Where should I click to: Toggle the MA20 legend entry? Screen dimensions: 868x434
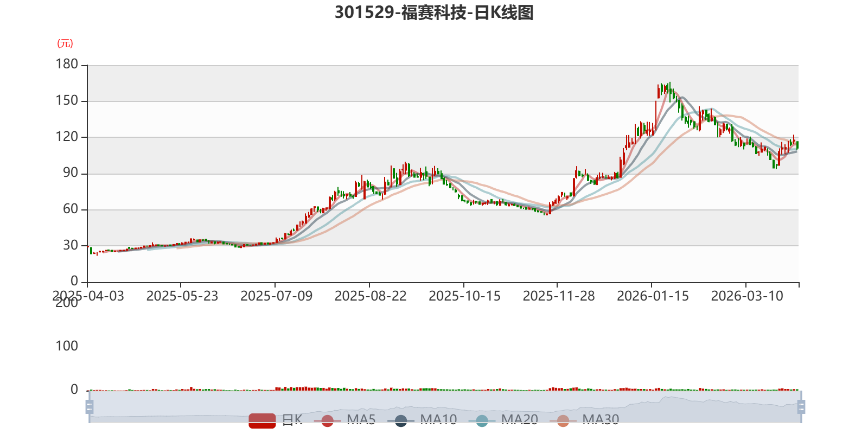[503, 420]
